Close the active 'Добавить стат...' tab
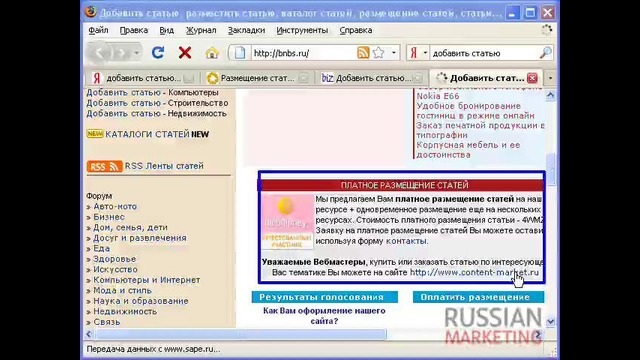Viewport: 640px width, 360px height. point(532,78)
